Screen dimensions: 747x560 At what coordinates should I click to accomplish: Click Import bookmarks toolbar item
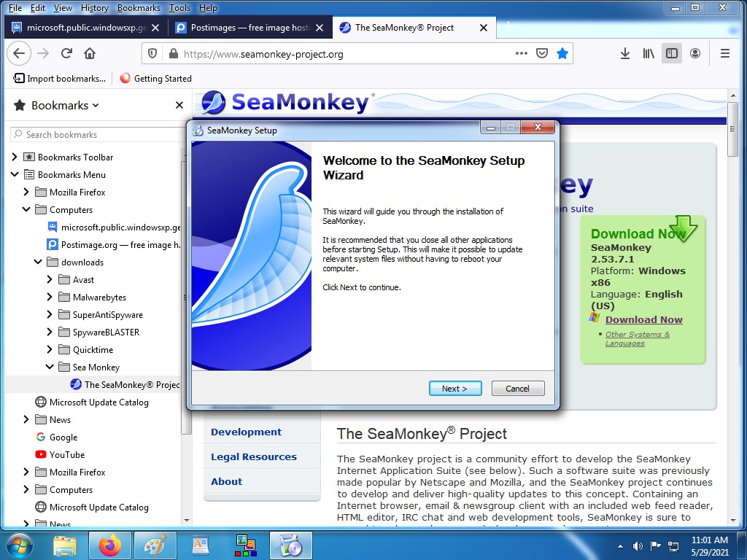[60, 78]
